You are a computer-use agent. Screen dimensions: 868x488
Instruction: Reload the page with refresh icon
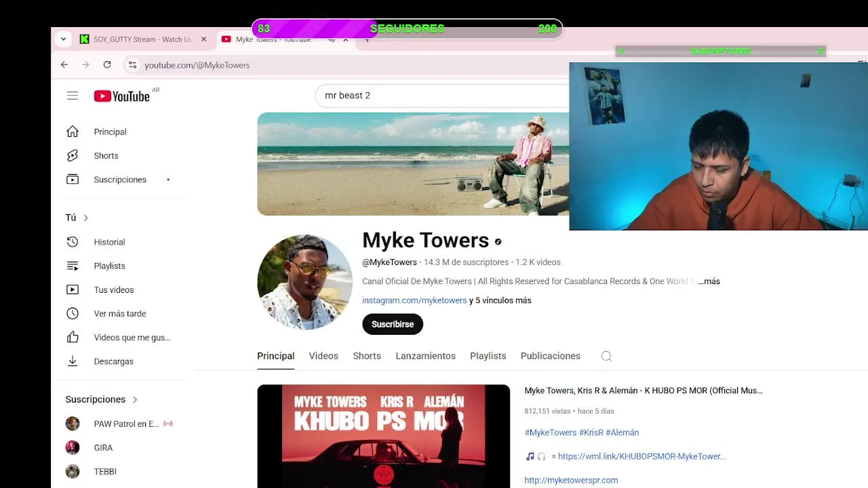click(x=107, y=65)
